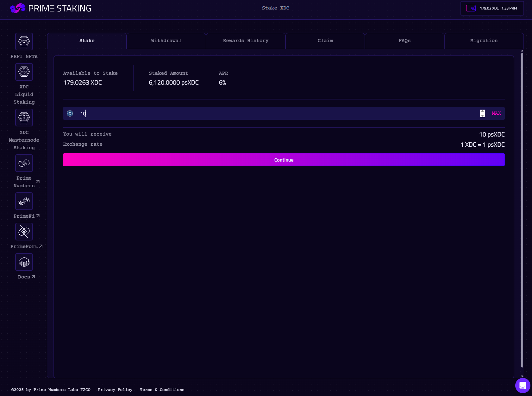532x396 pixels.
Task: Open XDC Liquid Staking vault icon
Action: pos(24,72)
